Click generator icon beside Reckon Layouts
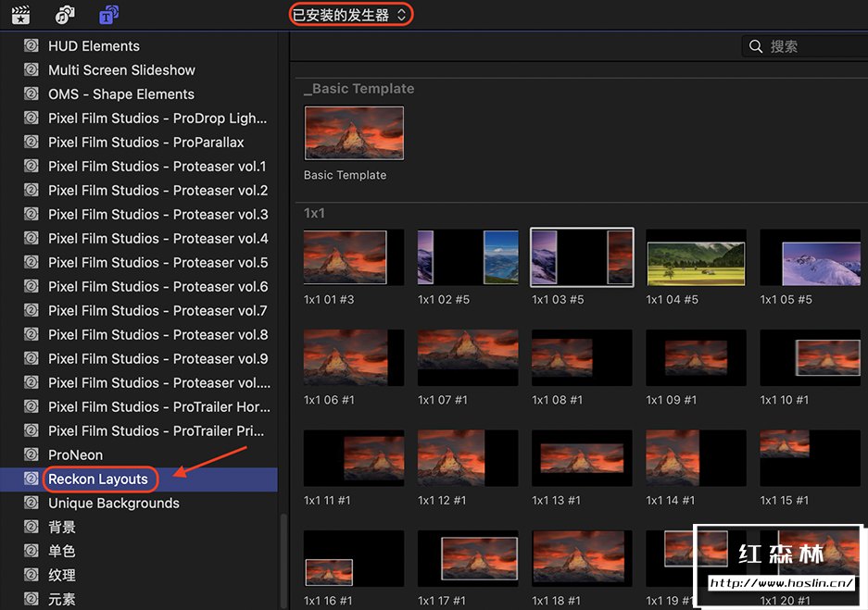The width and height of the screenshot is (868, 610). click(x=31, y=479)
